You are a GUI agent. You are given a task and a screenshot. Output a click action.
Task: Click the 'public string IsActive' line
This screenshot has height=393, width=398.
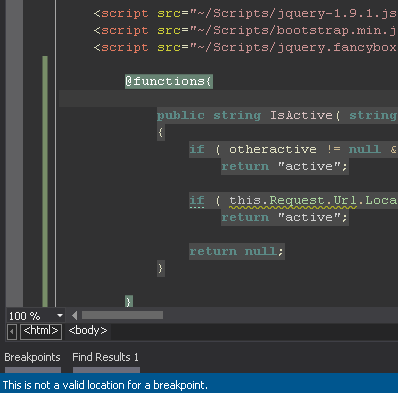click(277, 115)
